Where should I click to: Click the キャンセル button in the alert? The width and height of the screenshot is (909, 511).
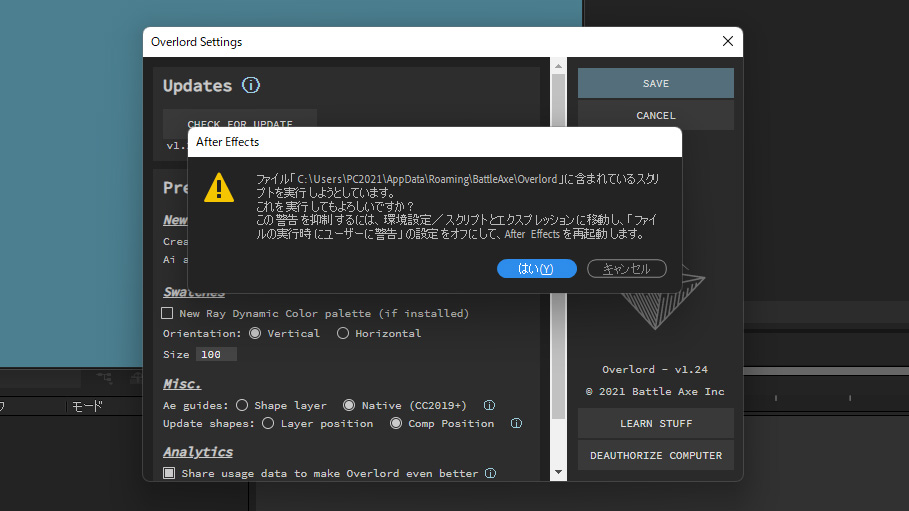click(x=627, y=269)
